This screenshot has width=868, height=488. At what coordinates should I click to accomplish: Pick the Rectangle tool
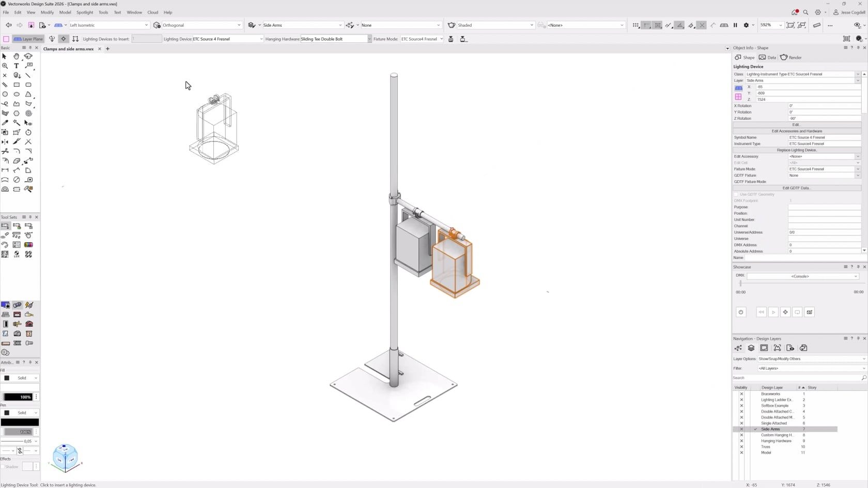coord(17,85)
